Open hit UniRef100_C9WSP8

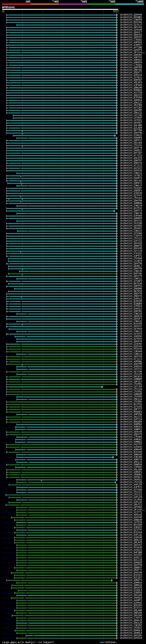point(131,20)
